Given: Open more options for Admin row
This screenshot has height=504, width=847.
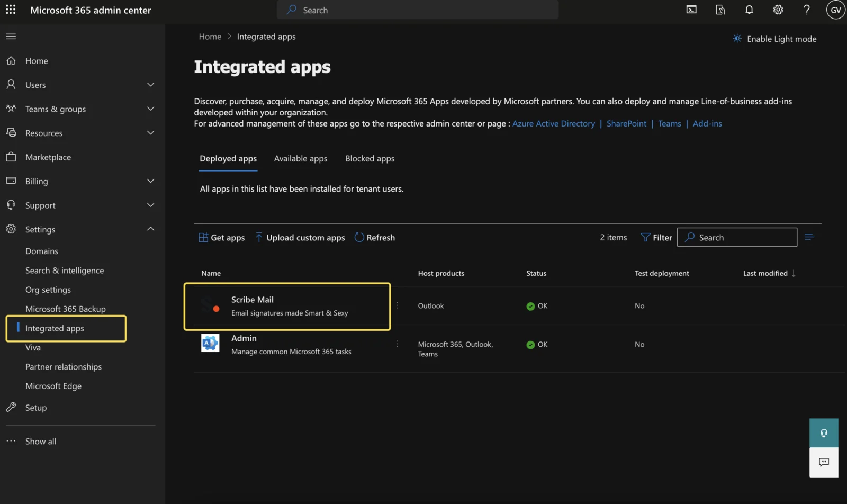Looking at the screenshot, I should pyautogui.click(x=398, y=344).
